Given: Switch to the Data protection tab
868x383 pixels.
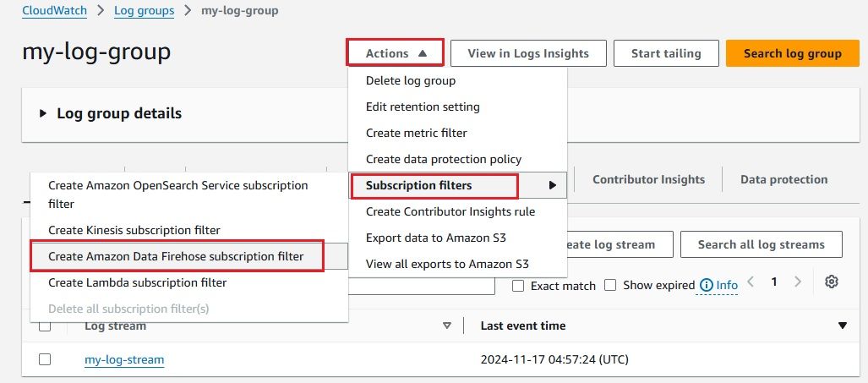Looking at the screenshot, I should (783, 180).
